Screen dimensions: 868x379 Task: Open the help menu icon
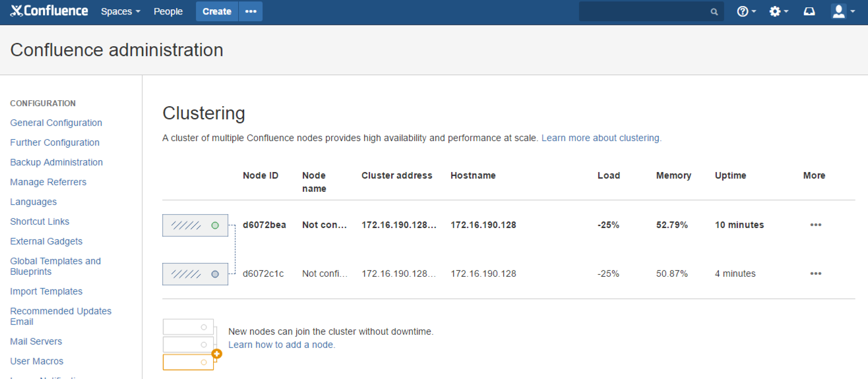point(745,11)
